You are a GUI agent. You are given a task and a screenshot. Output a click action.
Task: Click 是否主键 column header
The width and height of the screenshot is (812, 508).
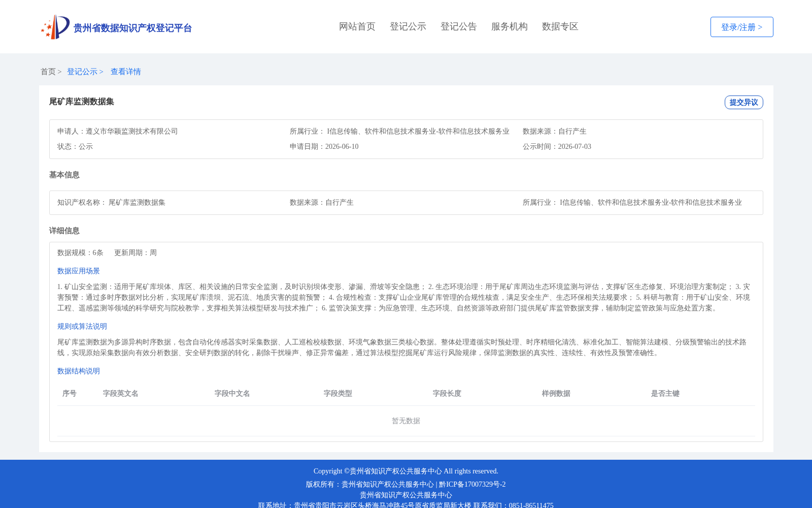665,393
